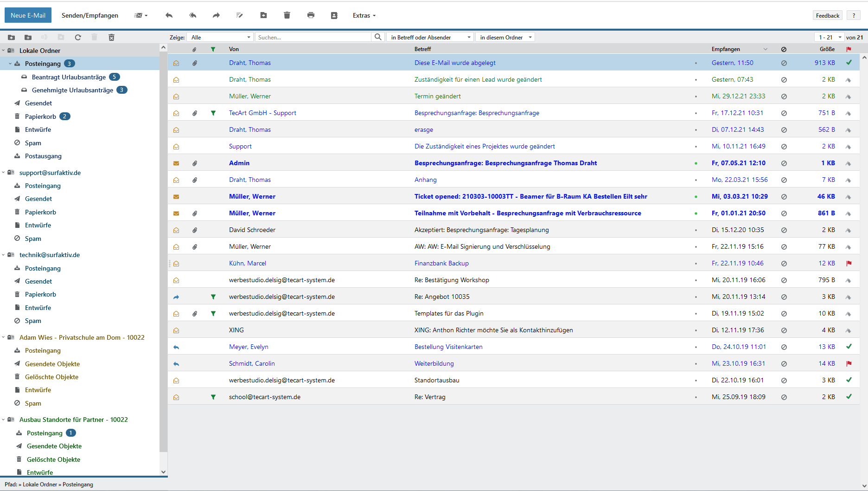Click the Neue E-Mail button
This screenshot has width=868, height=491.
28,15
